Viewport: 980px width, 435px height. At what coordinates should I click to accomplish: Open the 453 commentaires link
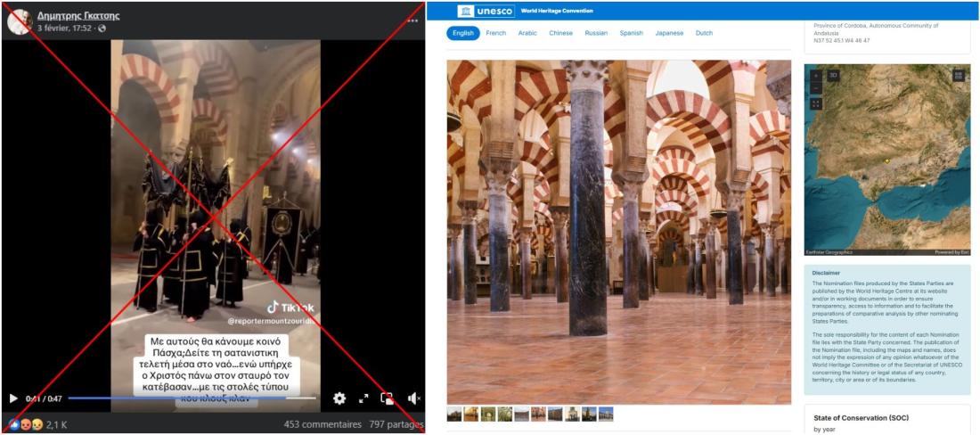(323, 424)
